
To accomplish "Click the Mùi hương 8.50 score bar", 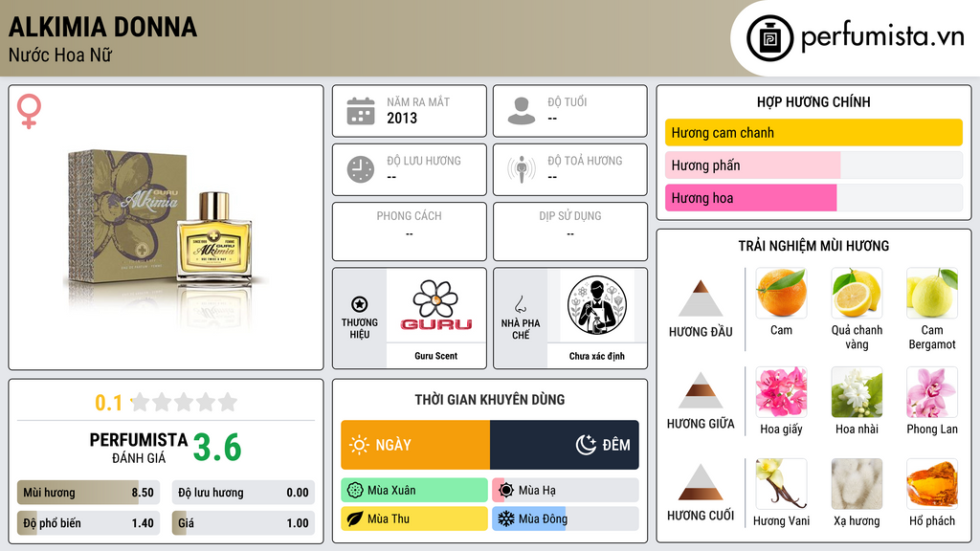I will click(88, 493).
